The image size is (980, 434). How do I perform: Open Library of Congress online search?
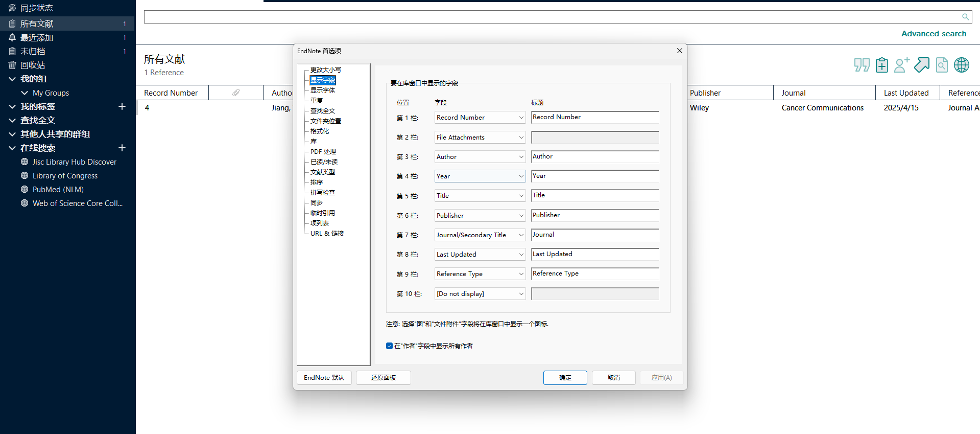pyautogui.click(x=65, y=175)
